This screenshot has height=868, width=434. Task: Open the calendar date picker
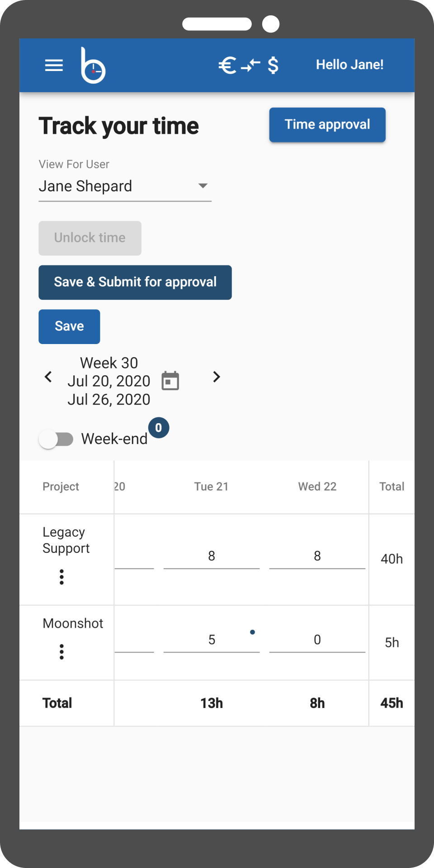[x=170, y=381]
